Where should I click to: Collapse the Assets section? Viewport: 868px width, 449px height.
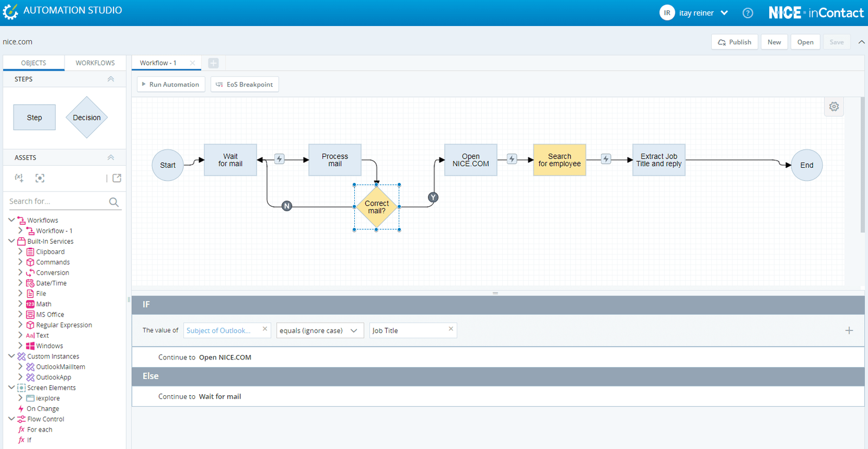coord(111,157)
